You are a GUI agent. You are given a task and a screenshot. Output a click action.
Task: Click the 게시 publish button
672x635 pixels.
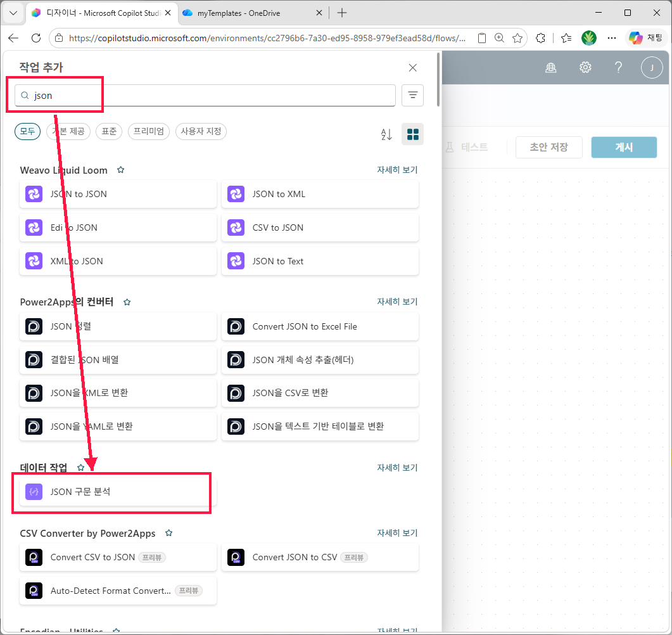tap(624, 147)
